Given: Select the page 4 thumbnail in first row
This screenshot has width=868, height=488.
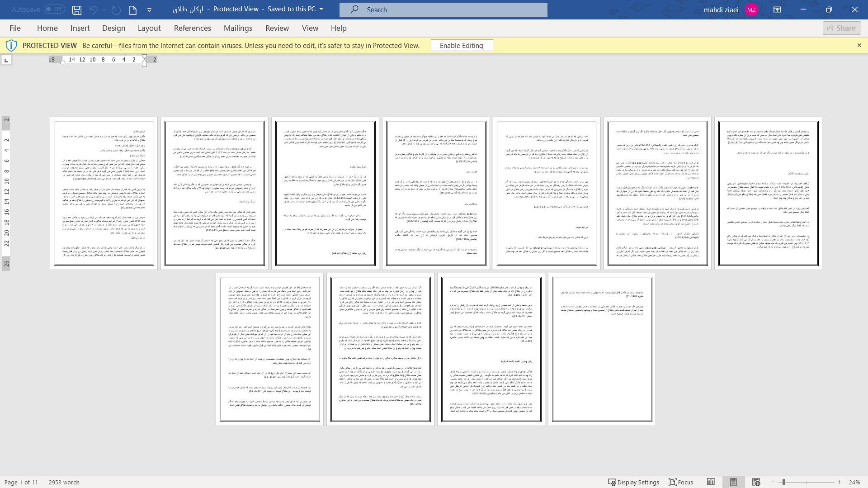Looking at the screenshot, I should click(x=436, y=194).
